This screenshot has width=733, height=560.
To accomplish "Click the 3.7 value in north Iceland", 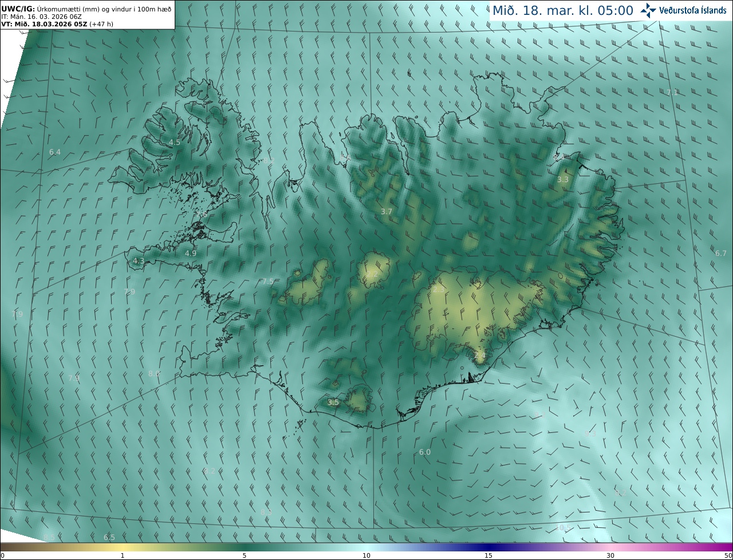I will click(387, 211).
